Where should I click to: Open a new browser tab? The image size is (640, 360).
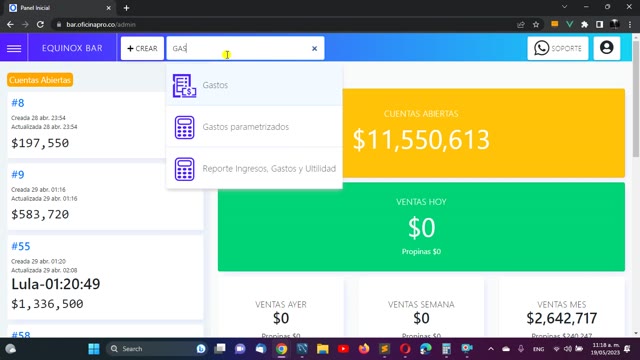(x=126, y=8)
